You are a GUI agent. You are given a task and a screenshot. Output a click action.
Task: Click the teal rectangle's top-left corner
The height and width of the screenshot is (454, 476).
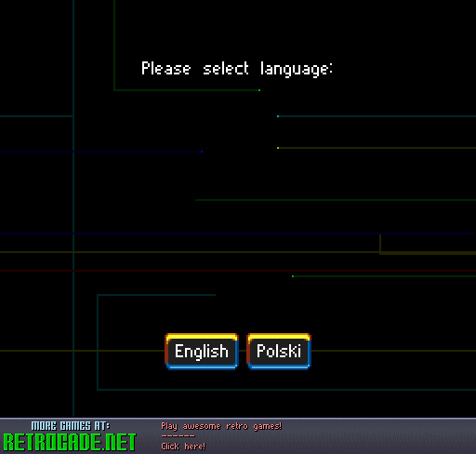coord(98,295)
